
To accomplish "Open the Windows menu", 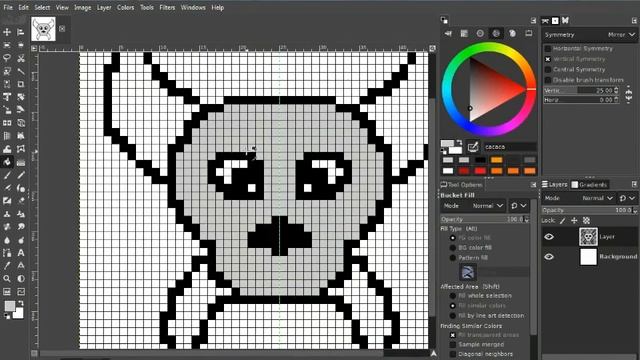I will coord(193,7).
